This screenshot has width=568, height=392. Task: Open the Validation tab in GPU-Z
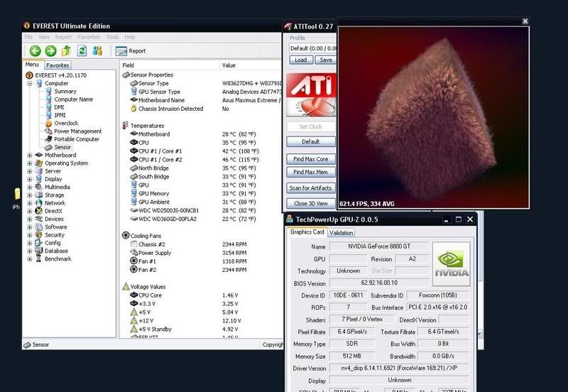pyautogui.click(x=342, y=232)
